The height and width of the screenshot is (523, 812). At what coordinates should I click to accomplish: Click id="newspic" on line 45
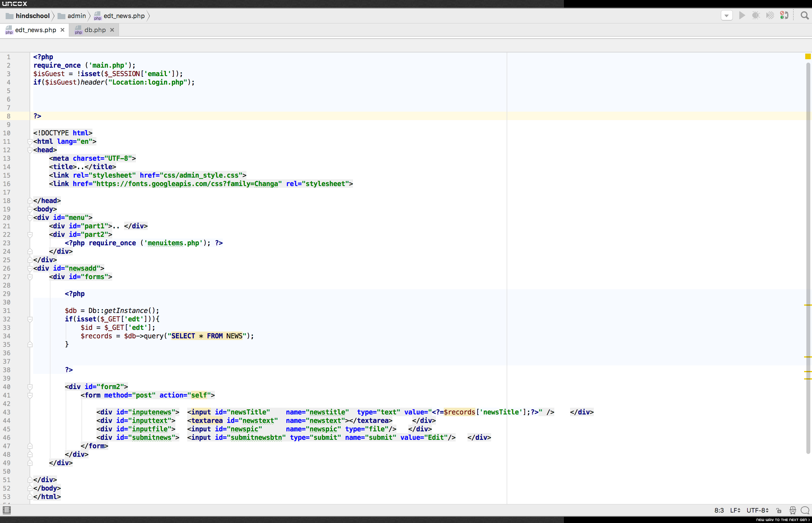click(239, 429)
